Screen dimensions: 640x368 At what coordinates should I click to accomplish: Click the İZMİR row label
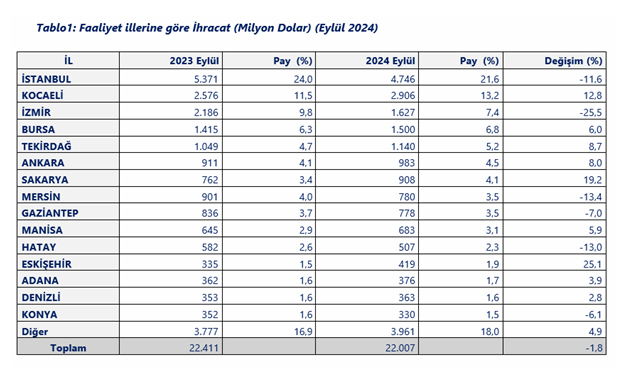point(36,112)
